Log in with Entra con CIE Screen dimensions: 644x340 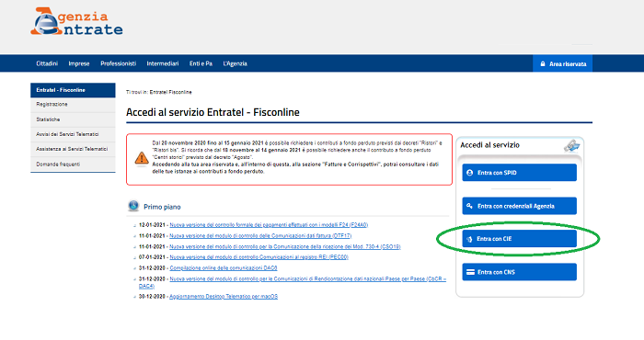click(519, 239)
